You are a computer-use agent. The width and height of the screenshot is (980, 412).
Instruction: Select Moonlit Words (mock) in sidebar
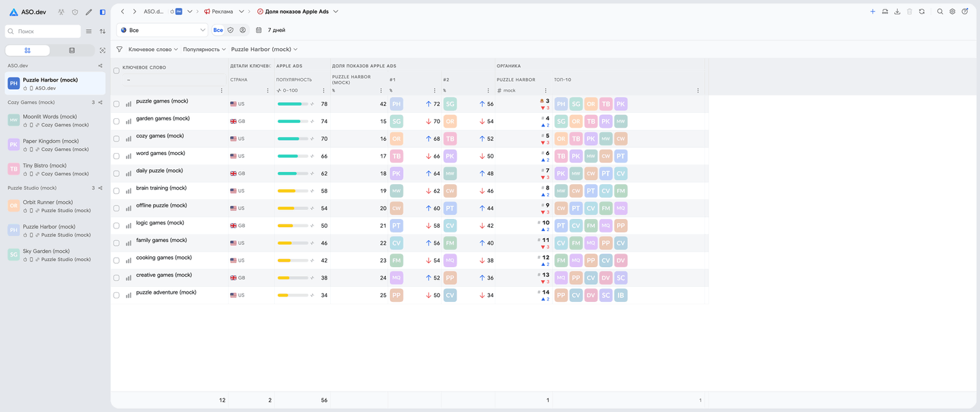point(55,120)
